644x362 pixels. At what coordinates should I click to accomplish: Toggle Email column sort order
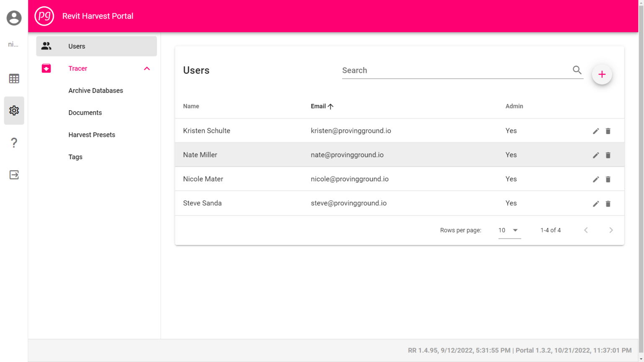322,106
